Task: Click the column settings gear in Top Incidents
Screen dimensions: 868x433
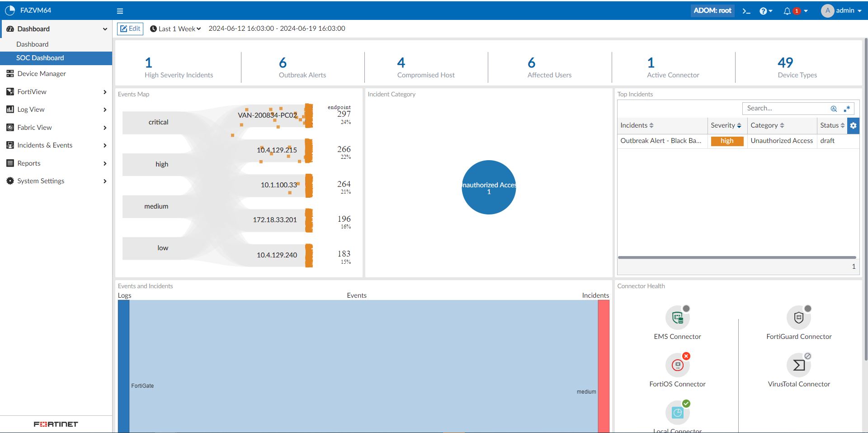Action: (x=853, y=125)
